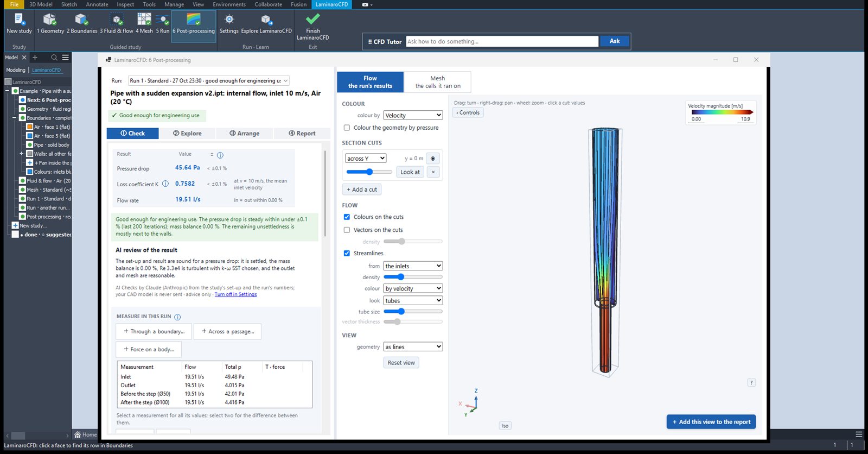
Task: Remove the across Y section cut
Action: [x=433, y=172]
